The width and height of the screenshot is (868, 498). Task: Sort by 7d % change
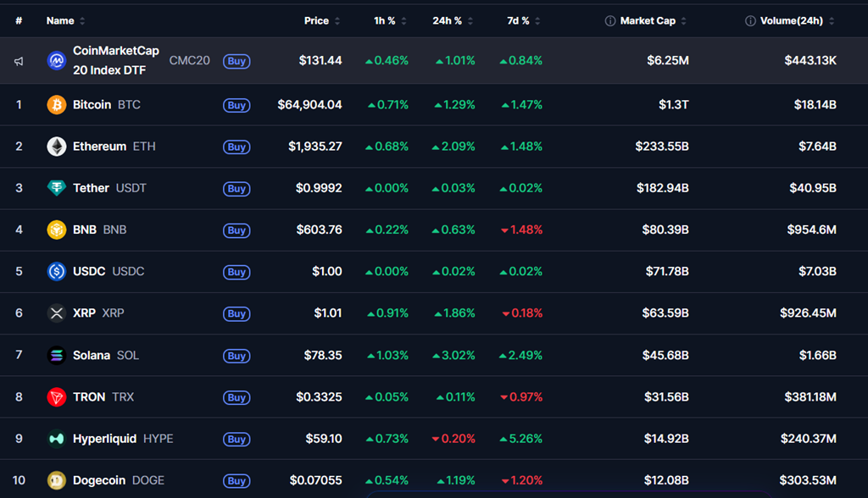tap(524, 21)
